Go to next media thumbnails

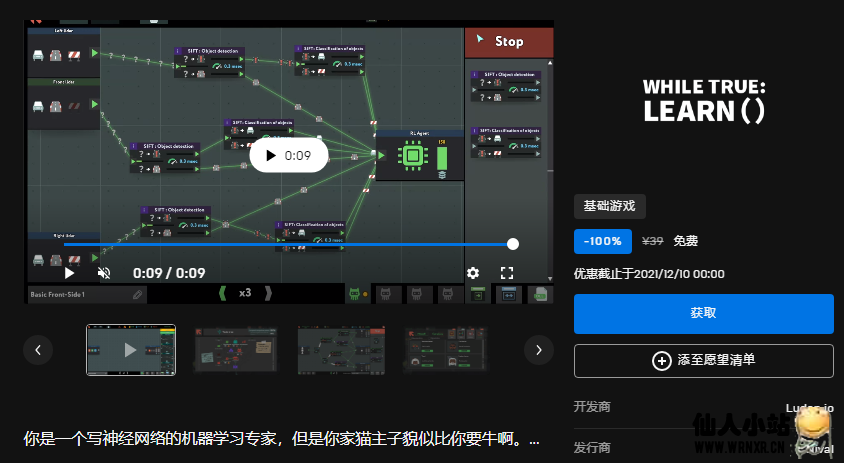(539, 350)
